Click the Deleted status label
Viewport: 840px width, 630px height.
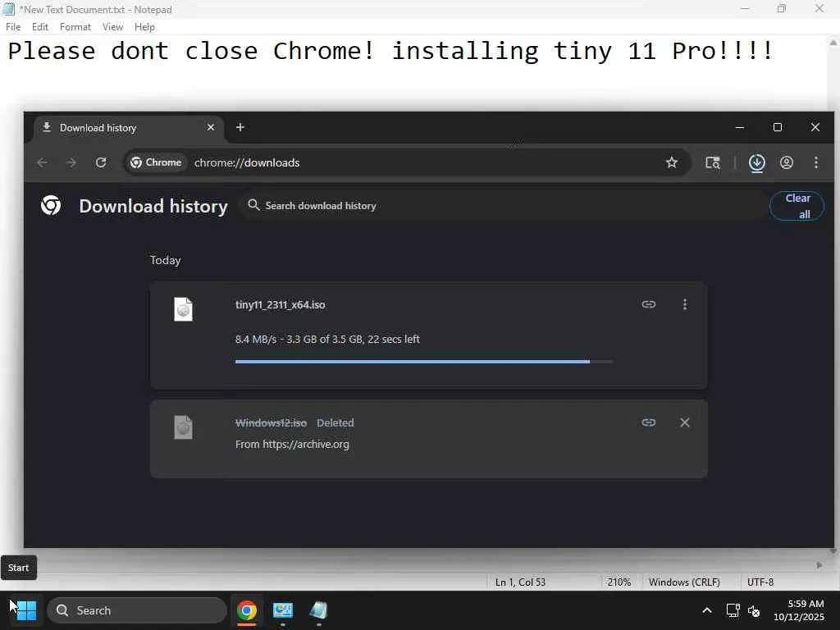pos(336,422)
